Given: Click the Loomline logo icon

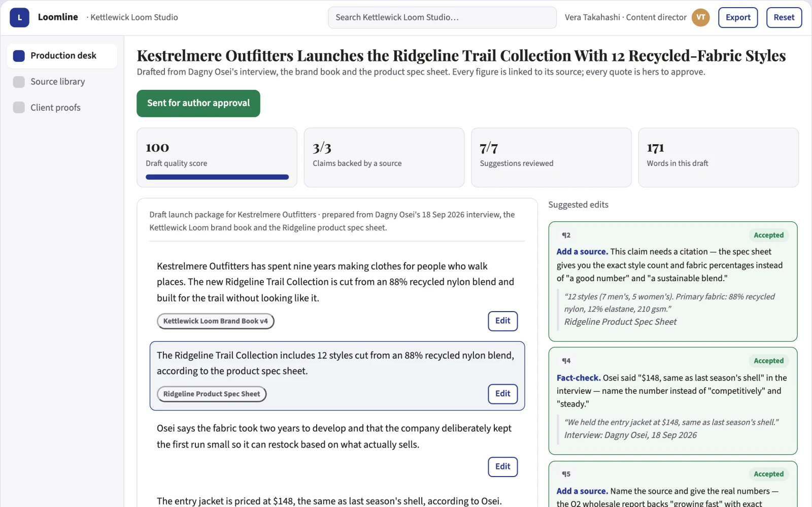Looking at the screenshot, I should pos(19,17).
